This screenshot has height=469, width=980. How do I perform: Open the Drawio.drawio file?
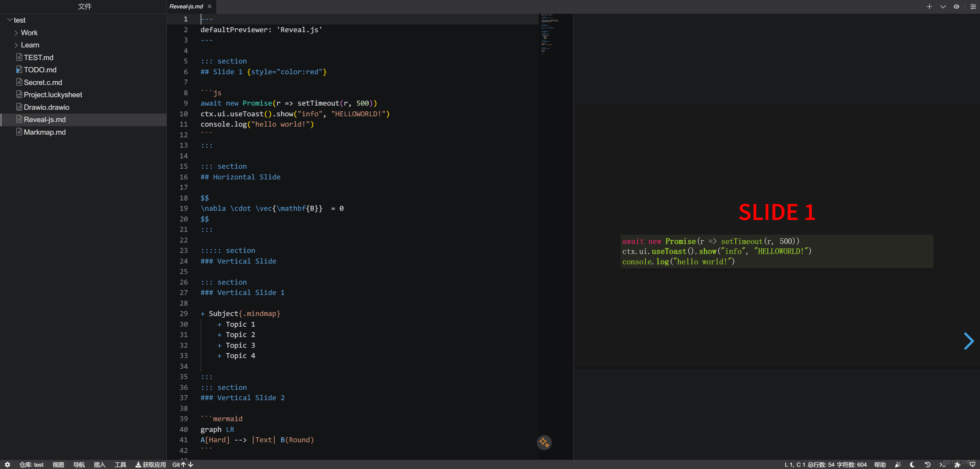click(x=47, y=107)
